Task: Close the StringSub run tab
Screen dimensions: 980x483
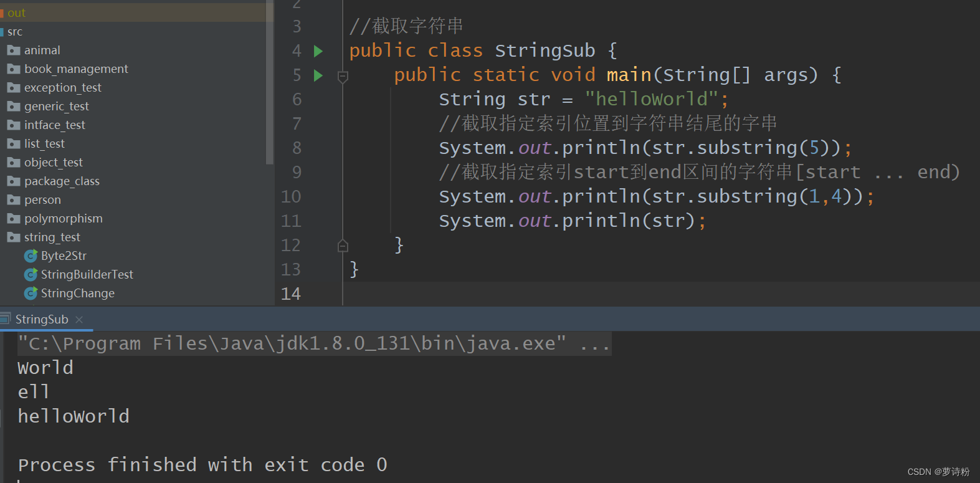Action: pyautogui.click(x=79, y=320)
